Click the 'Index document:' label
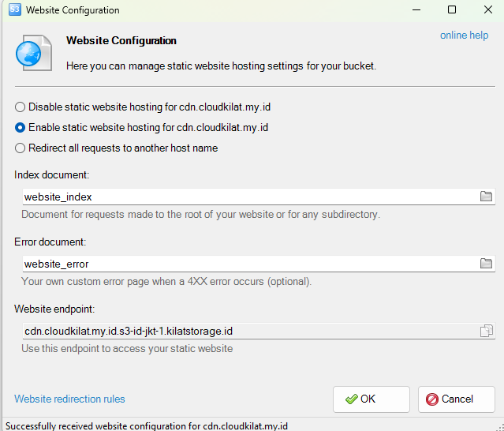 coord(52,175)
